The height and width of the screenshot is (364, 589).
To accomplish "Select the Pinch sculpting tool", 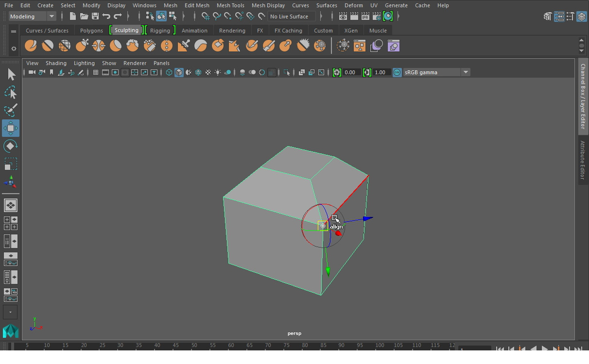I will [x=99, y=46].
